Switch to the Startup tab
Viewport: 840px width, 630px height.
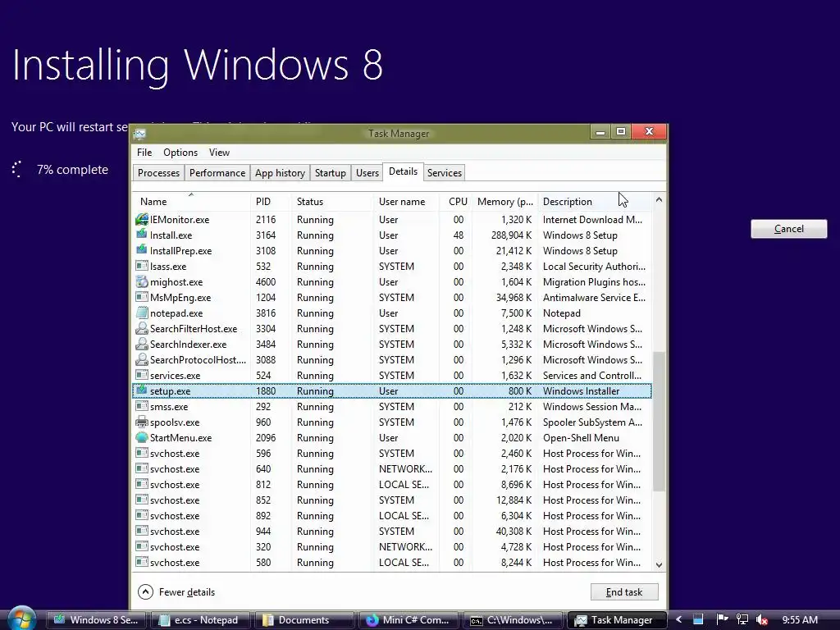[330, 173]
